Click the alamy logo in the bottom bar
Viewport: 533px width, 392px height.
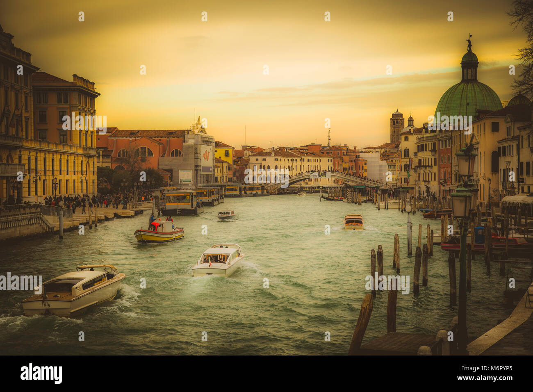[41, 374]
